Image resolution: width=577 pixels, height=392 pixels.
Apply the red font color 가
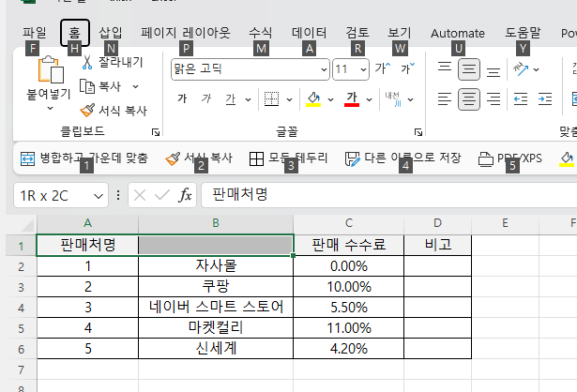coord(352,98)
